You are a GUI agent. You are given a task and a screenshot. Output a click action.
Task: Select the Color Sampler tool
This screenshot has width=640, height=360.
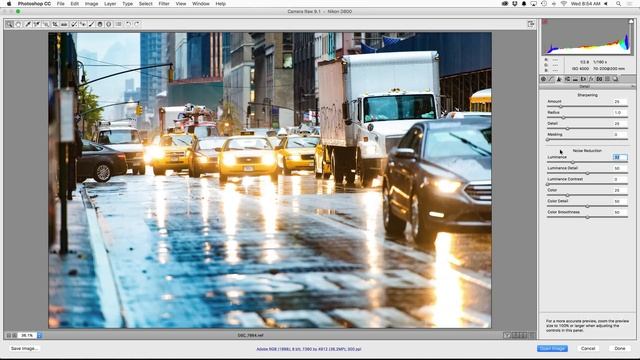[37, 24]
